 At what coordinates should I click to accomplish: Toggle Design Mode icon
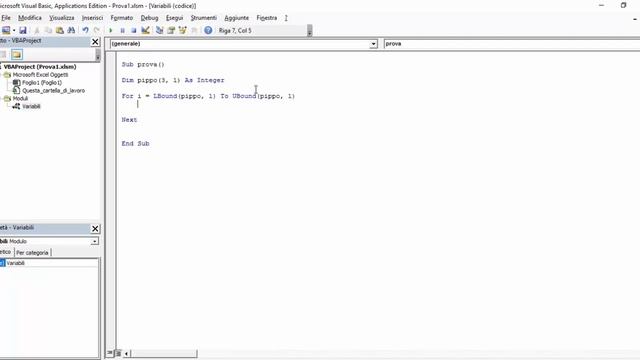145,31
